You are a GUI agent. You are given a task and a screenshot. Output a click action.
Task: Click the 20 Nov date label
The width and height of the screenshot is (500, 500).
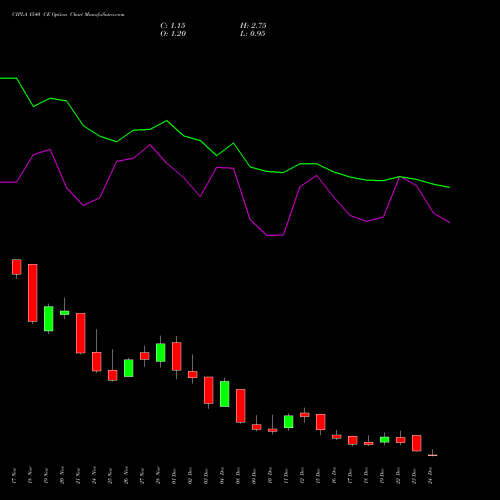(62, 476)
